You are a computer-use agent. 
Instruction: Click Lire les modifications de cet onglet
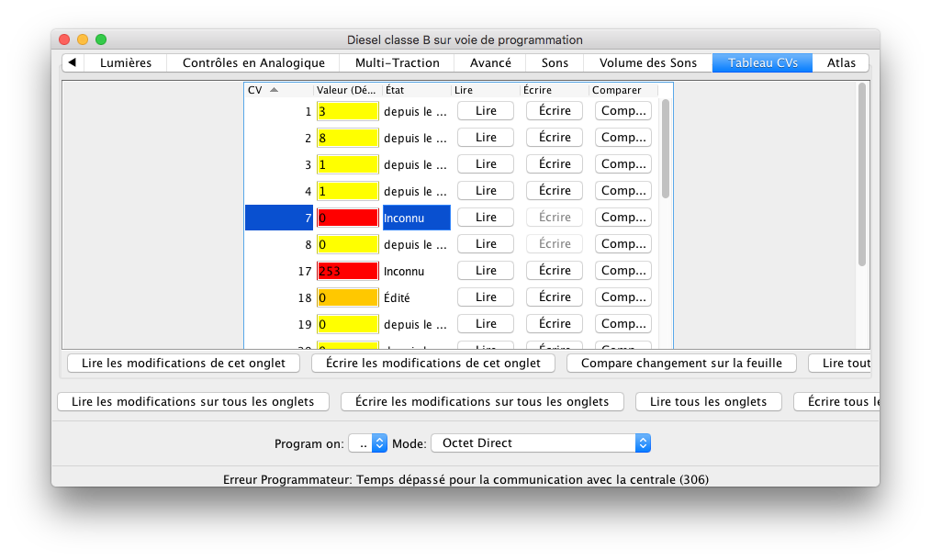point(184,364)
